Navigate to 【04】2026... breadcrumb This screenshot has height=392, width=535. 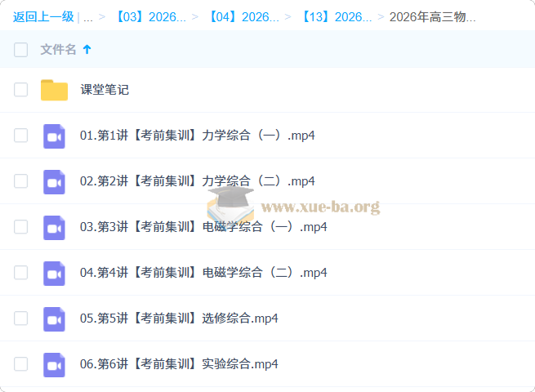click(x=243, y=16)
